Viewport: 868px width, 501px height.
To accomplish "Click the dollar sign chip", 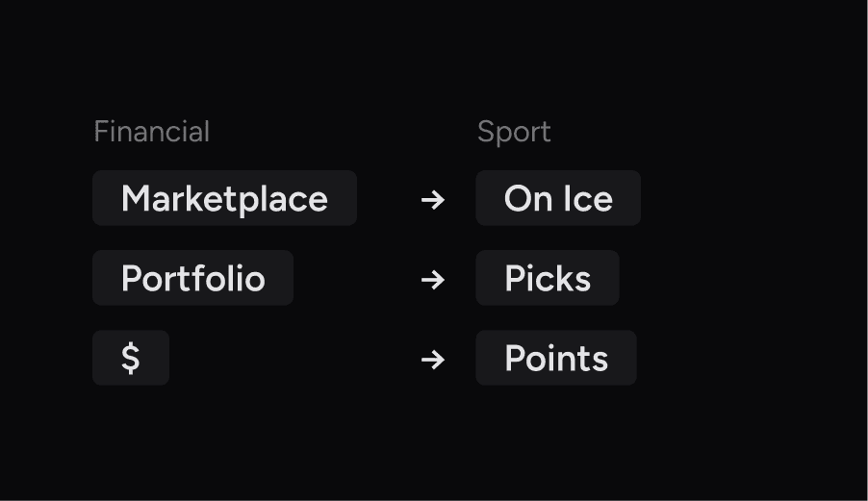I will (x=131, y=358).
